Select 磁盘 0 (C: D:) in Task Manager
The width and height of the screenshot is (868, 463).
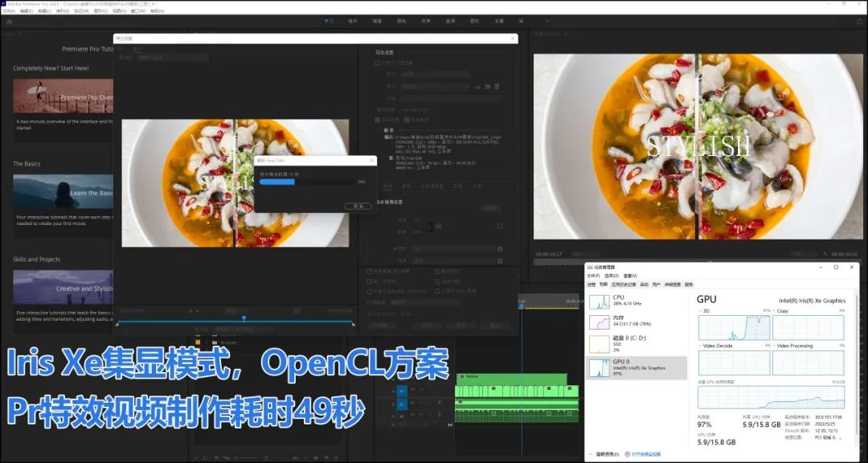click(x=637, y=344)
